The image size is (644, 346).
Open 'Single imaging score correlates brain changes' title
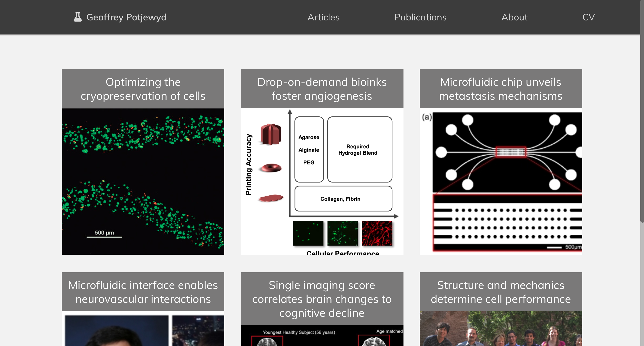point(322,299)
